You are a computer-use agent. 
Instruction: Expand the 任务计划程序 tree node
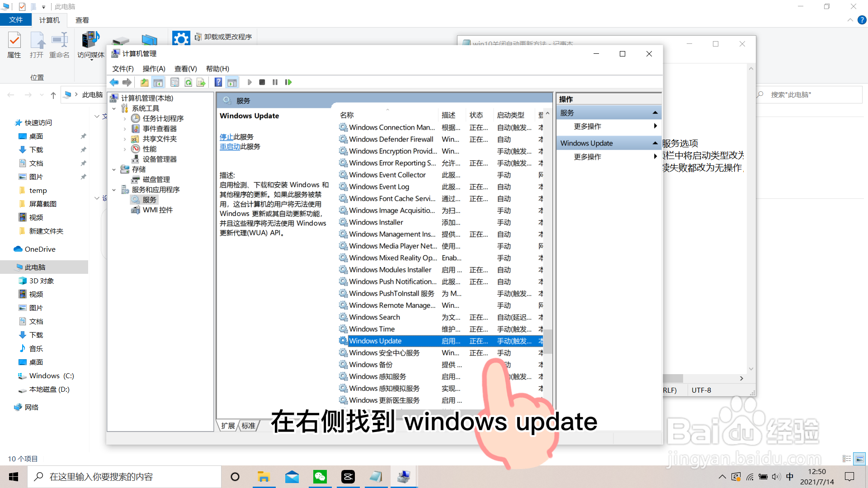(x=125, y=118)
